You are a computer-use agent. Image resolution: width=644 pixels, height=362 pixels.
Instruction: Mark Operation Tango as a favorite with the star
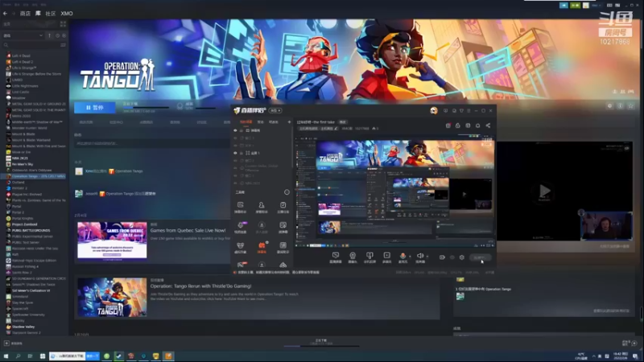point(631,106)
